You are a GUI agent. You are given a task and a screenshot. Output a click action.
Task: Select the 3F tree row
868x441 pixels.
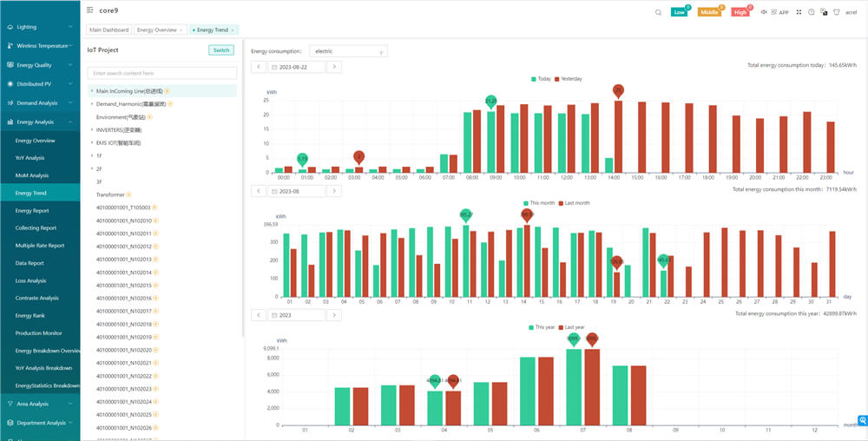[162, 181]
